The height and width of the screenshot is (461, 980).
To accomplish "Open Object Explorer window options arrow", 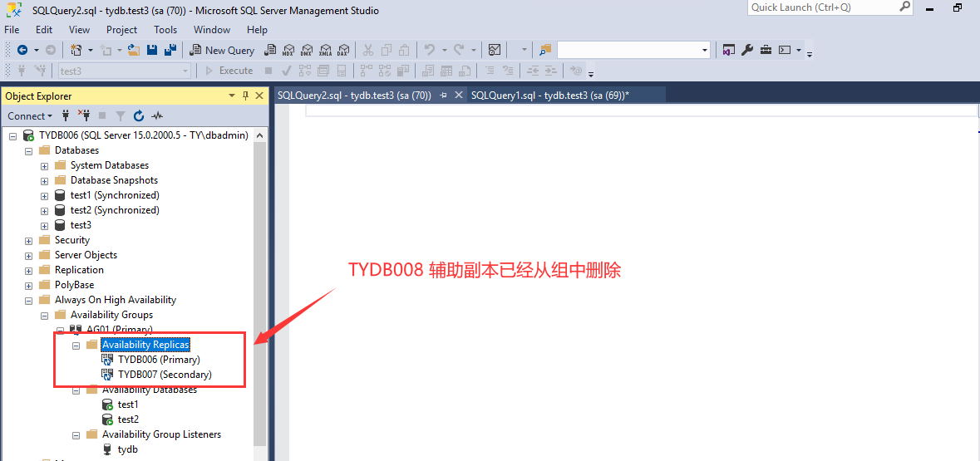I will (x=232, y=96).
